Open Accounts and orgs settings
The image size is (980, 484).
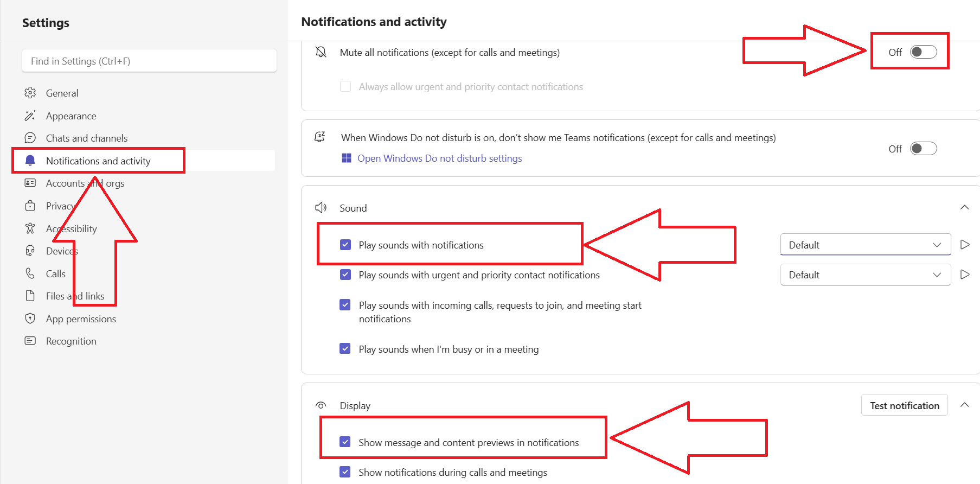click(x=85, y=183)
